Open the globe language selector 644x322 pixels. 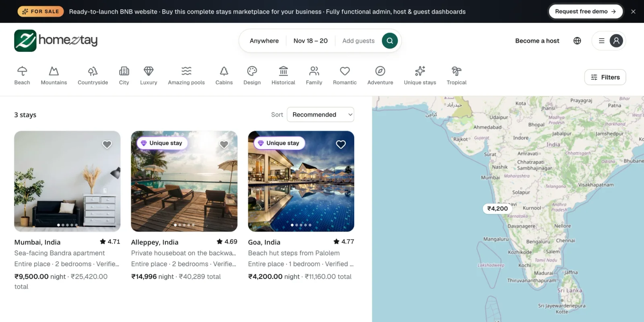[577, 41]
